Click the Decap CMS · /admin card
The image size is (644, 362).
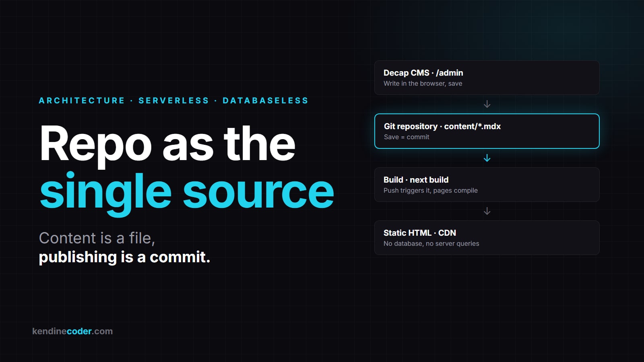click(x=487, y=78)
